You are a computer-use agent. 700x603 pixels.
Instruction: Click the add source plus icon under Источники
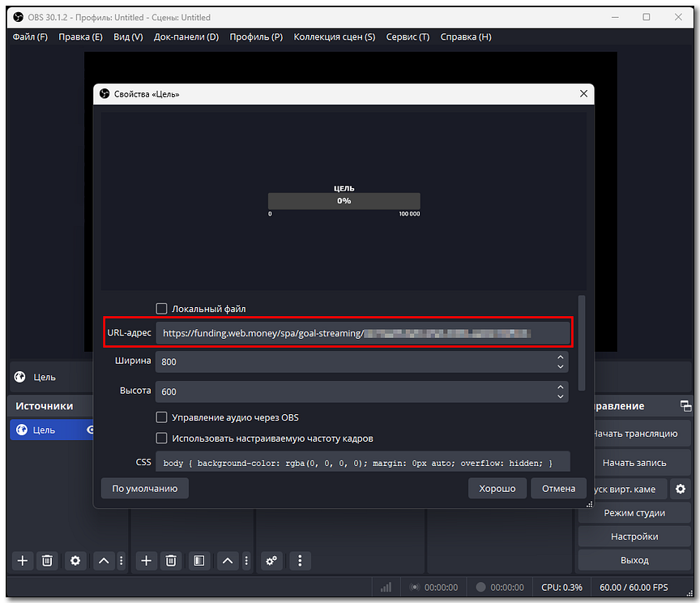[x=23, y=560]
